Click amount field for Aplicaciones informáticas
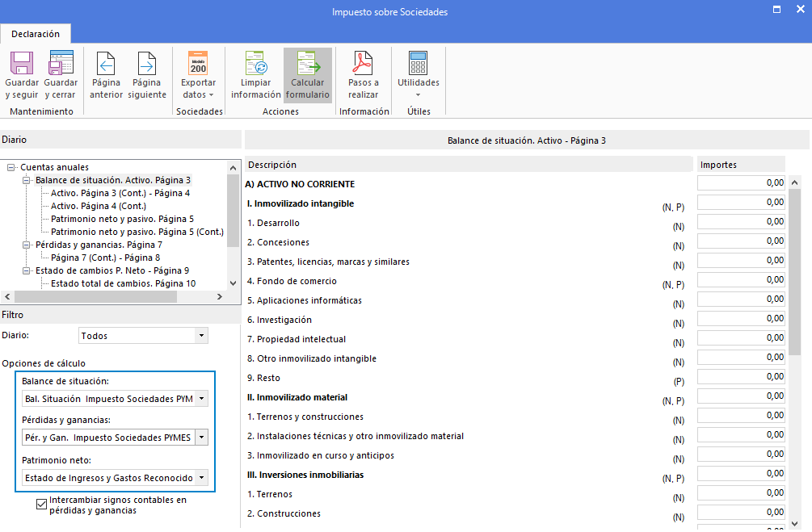The width and height of the screenshot is (812, 532). (741, 300)
